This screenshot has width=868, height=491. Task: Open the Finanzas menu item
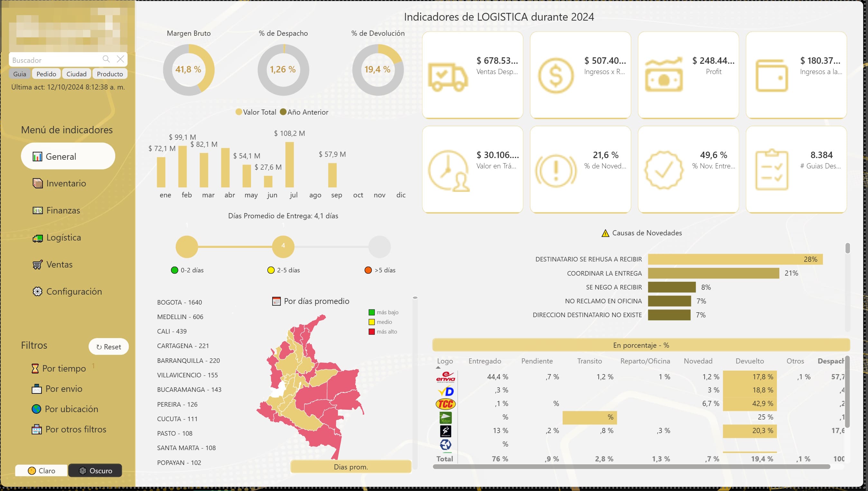(x=56, y=210)
